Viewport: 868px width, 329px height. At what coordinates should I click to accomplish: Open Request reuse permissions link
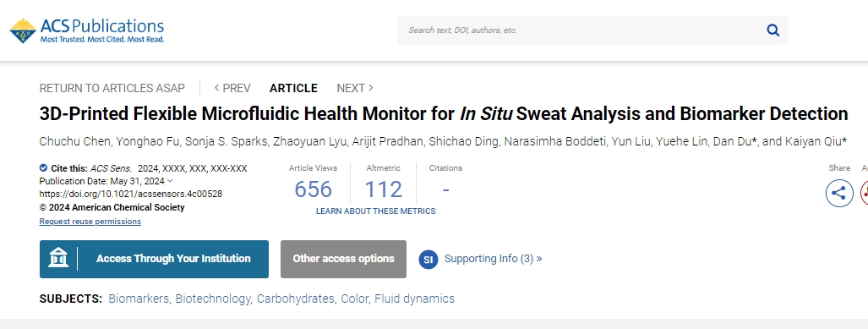(90, 222)
